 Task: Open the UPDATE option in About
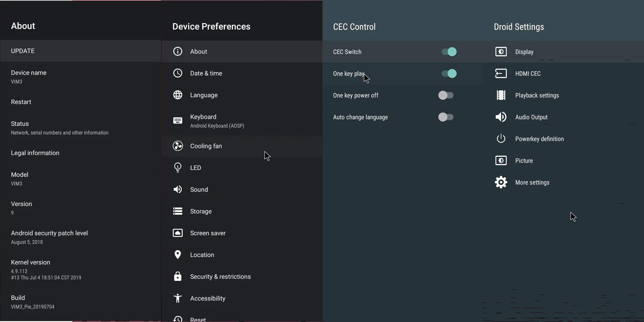click(x=23, y=51)
